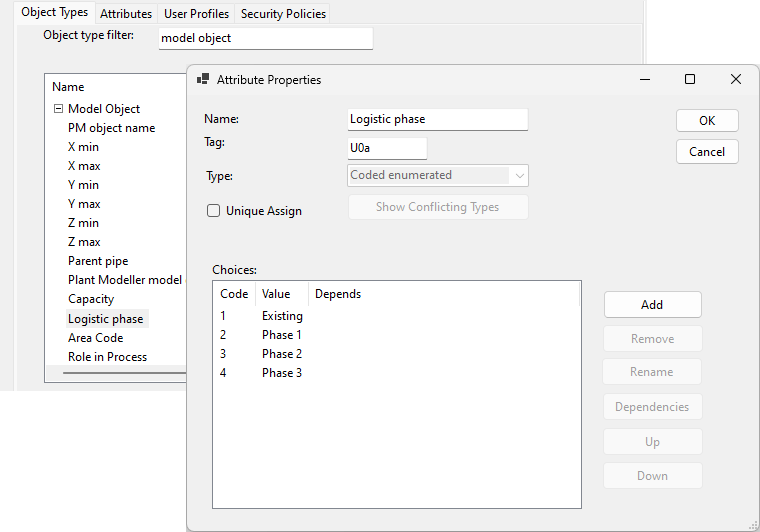Select the Phase 2 choice row
Screen dimensions: 760x532
click(x=282, y=354)
